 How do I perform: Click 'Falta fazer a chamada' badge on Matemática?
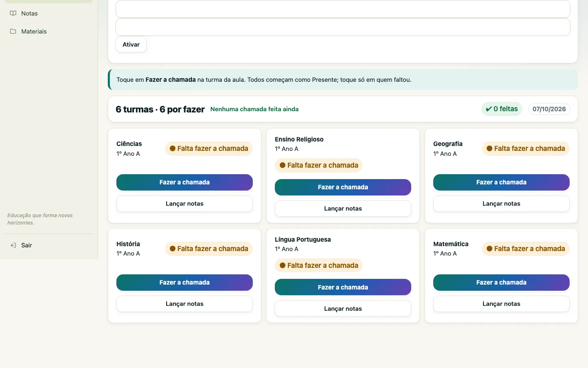pos(526,249)
